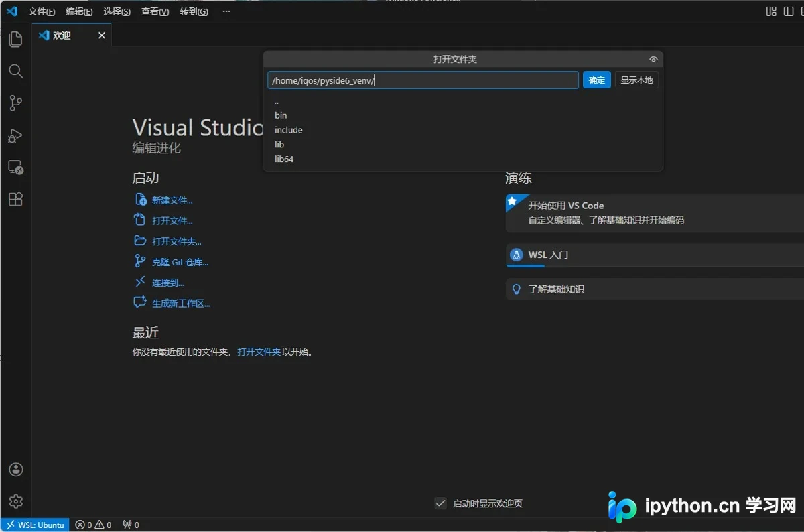Click the 生成新工作区... link
This screenshot has height=532, width=804.
coord(181,304)
